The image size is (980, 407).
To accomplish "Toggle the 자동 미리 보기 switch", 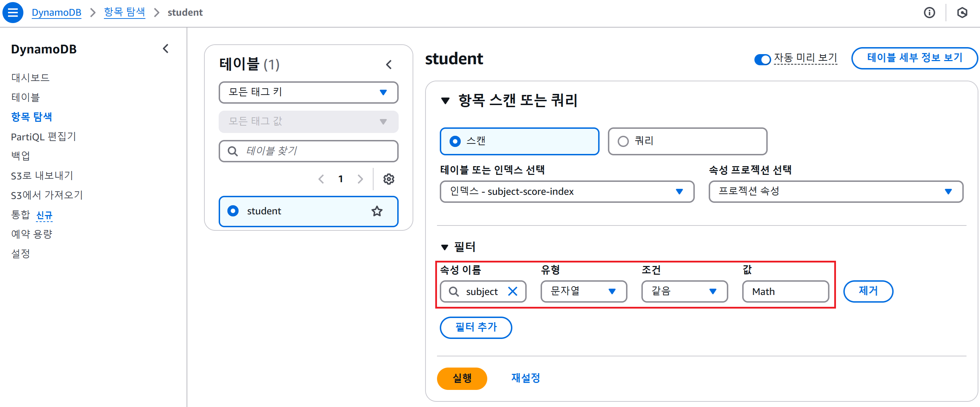I will click(762, 59).
